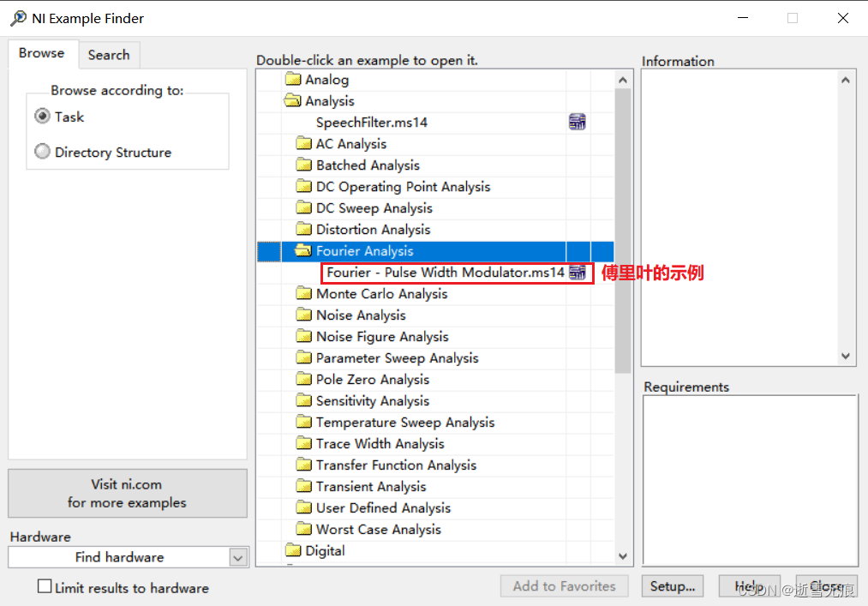Click the Noise Analysis folder icon
This screenshot has width=868, height=606.
pyautogui.click(x=303, y=315)
